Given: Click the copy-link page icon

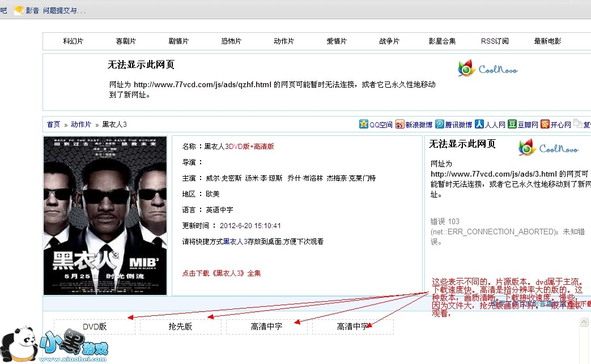Looking at the screenshot, I should point(578,123).
